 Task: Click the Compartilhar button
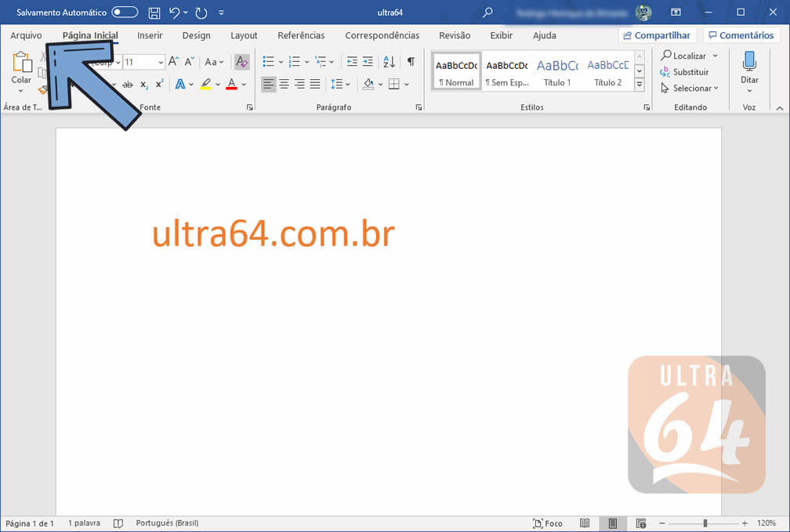pyautogui.click(x=657, y=35)
